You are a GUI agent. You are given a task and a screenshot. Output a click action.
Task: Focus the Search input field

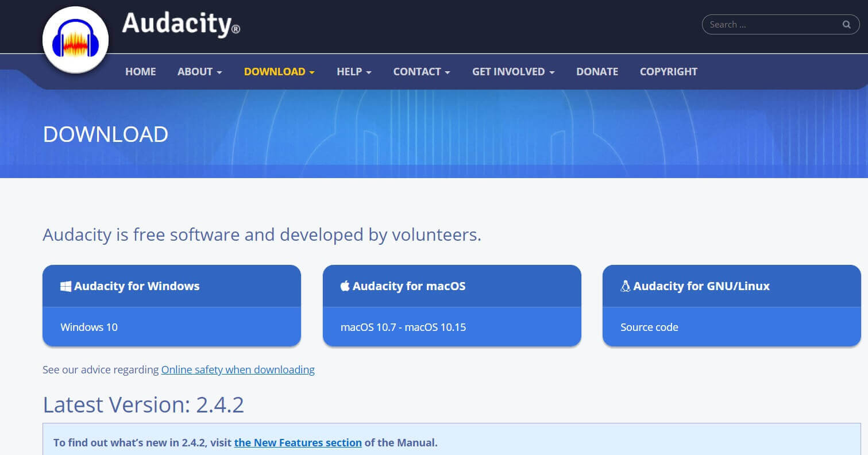coord(781,25)
